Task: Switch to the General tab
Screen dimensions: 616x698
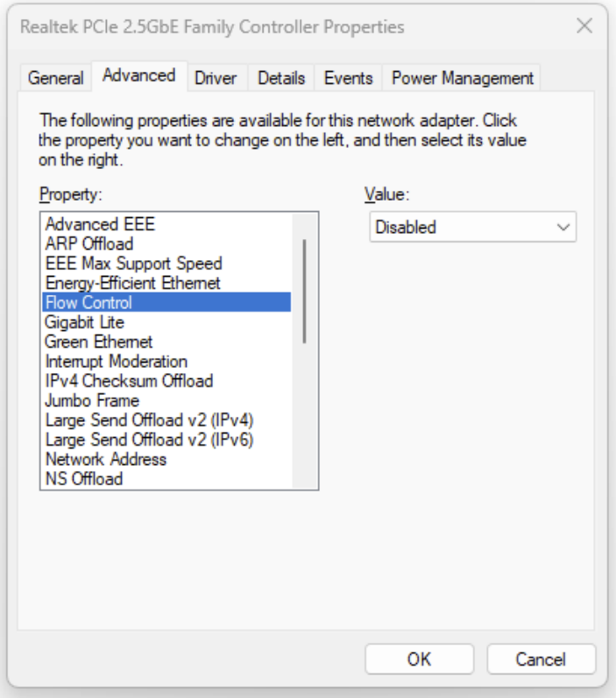Action: coord(56,78)
